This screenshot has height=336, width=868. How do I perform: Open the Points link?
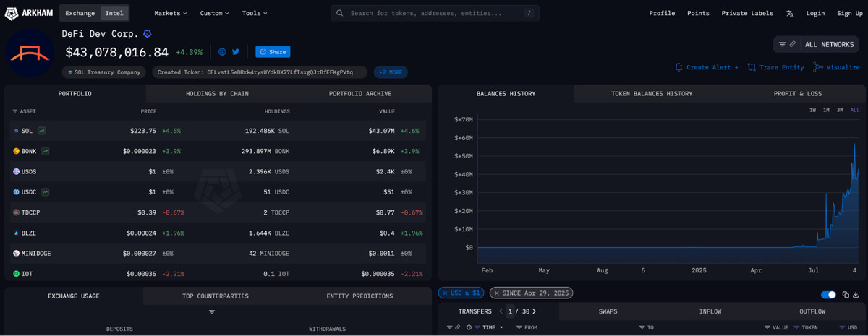(x=698, y=13)
